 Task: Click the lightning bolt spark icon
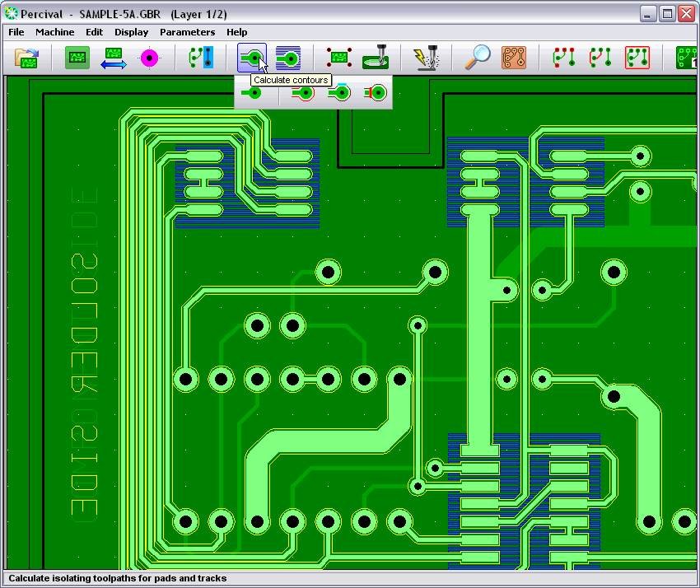[x=427, y=58]
